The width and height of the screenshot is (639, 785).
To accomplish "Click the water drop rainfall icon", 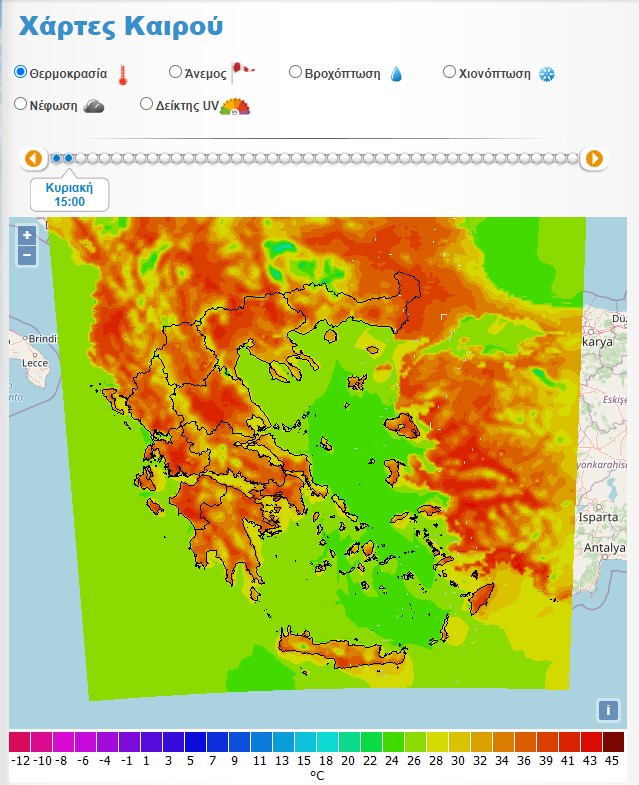I will [x=396, y=74].
